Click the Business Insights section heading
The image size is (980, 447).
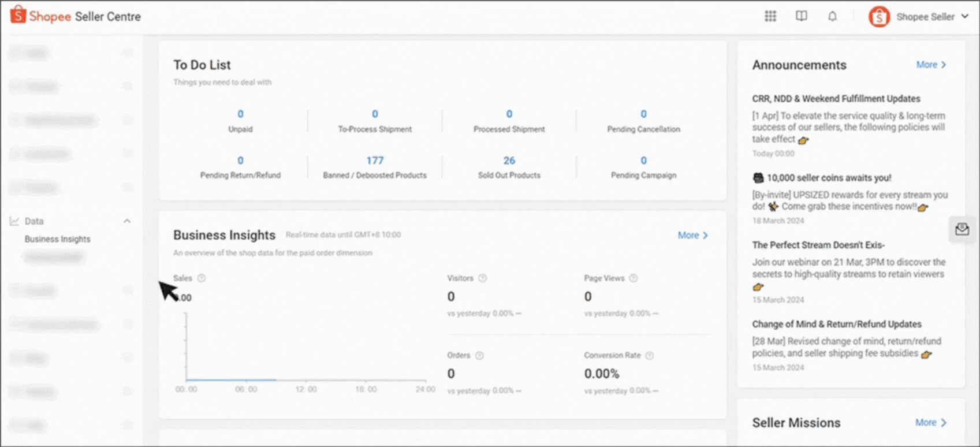(x=224, y=235)
